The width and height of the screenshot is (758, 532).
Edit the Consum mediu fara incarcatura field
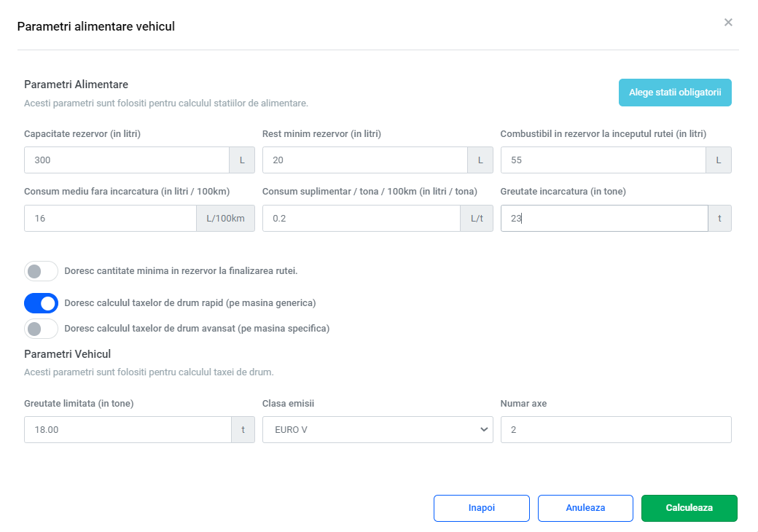click(x=110, y=219)
